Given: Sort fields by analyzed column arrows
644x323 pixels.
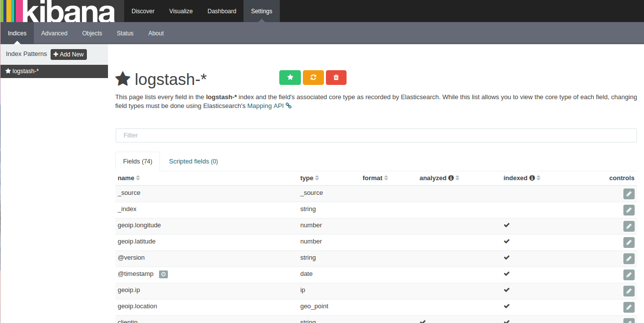Looking at the screenshot, I should tap(457, 178).
